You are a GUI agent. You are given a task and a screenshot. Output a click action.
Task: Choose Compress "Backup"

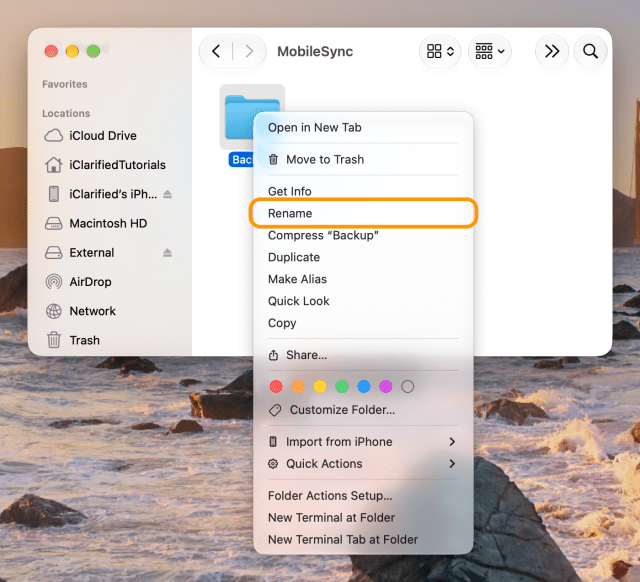[363, 235]
